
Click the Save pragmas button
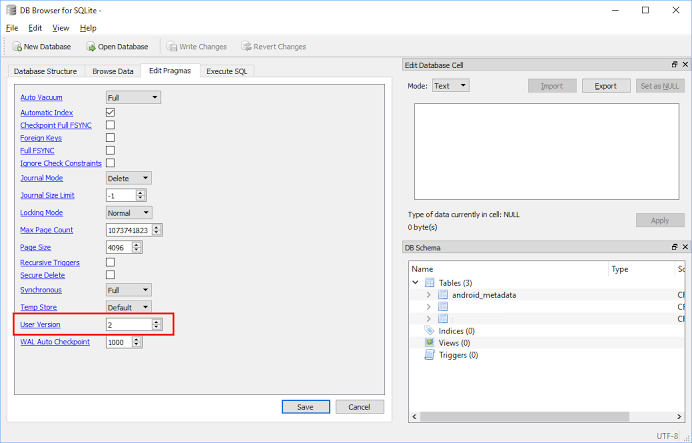pyautogui.click(x=305, y=407)
